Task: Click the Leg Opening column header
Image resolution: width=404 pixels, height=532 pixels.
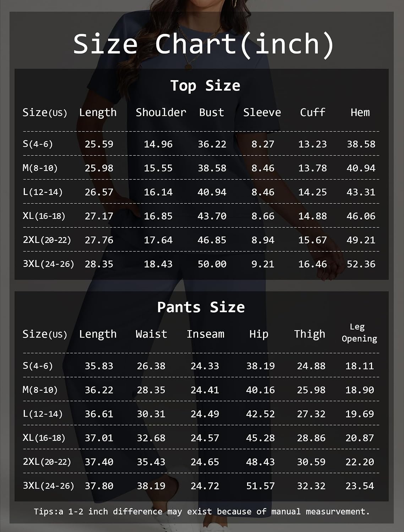Action: point(359,333)
